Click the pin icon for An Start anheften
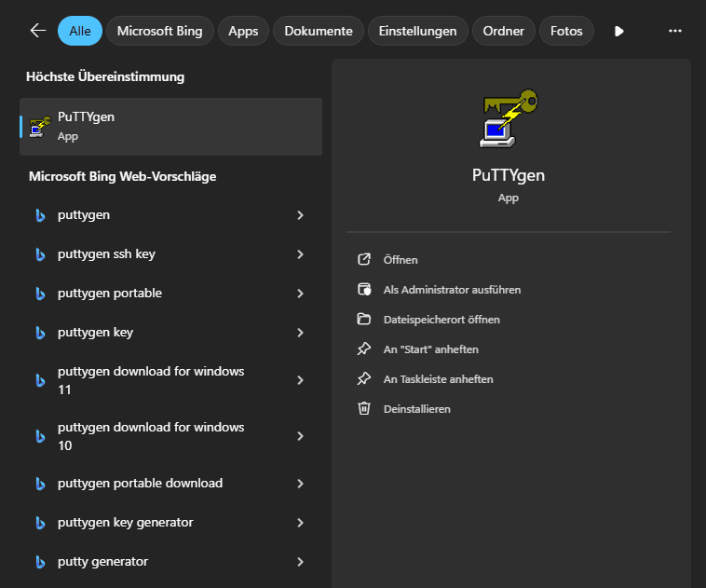Image resolution: width=706 pixels, height=588 pixels. tap(364, 349)
